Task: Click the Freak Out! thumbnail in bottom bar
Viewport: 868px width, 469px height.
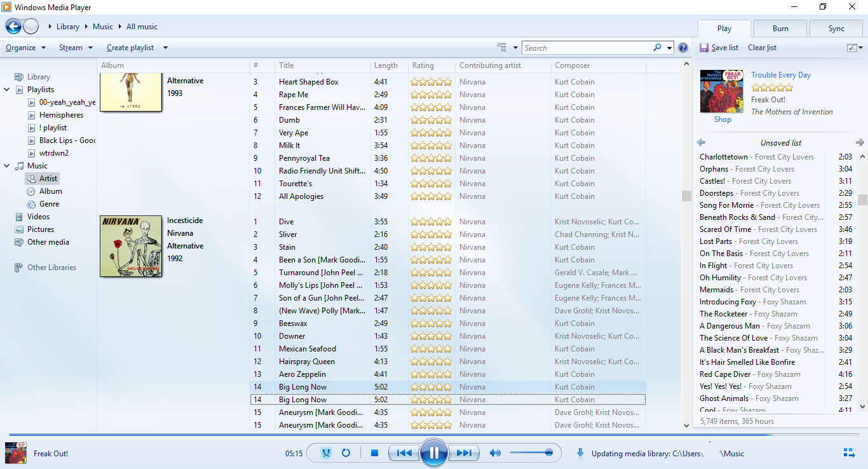Action: (15, 453)
